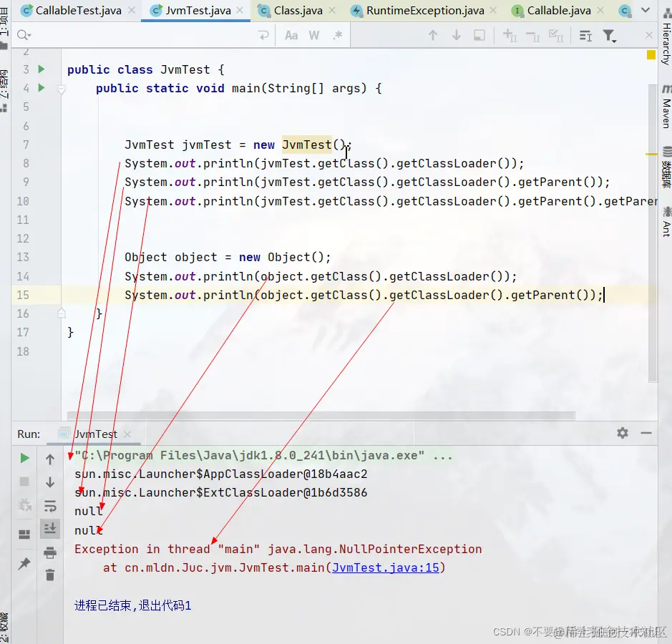Viewport: 672px width, 644px height.
Task: Click the yellow warning stripe mark
Action: coord(651,154)
